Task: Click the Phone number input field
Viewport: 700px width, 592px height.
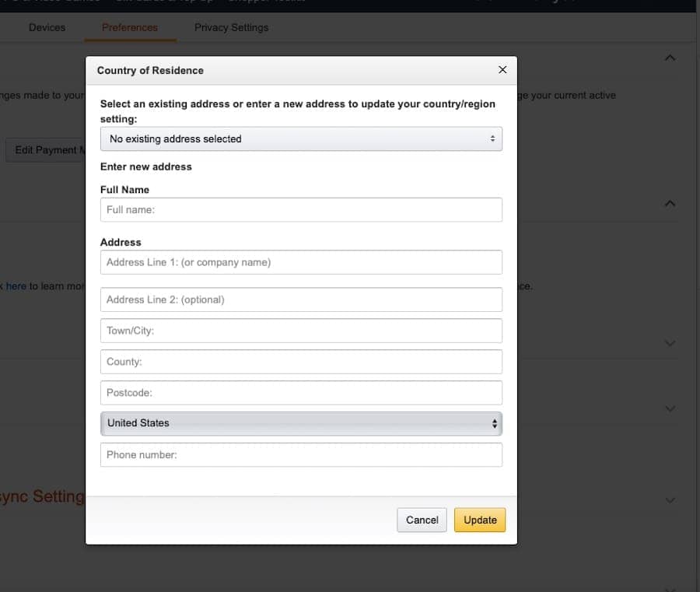Action: 301,454
